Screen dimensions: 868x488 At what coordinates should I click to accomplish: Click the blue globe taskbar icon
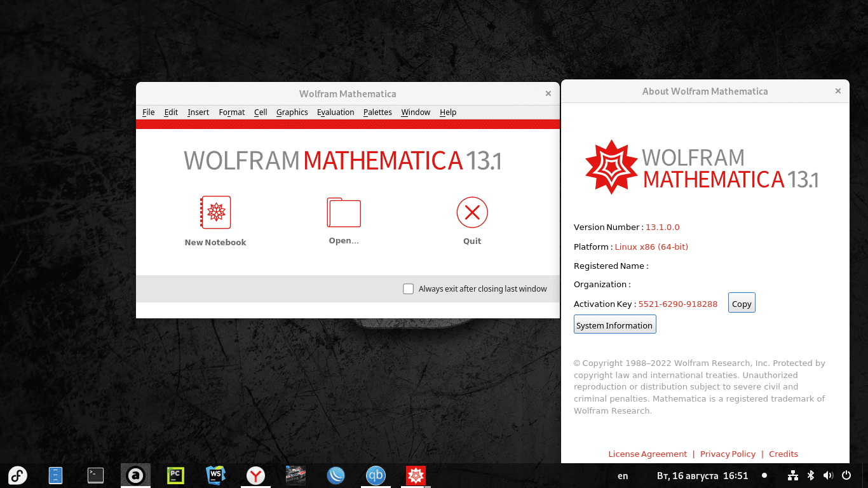(x=336, y=475)
